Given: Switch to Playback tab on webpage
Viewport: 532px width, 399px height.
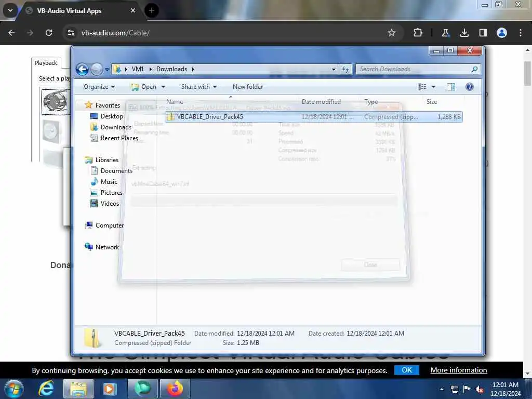Looking at the screenshot, I should [x=46, y=63].
